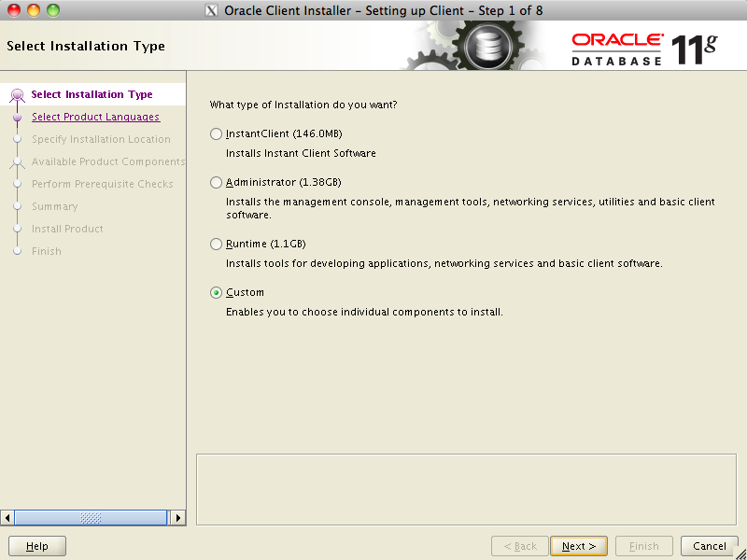Click the green zoom window button
747x560 pixels.
pyautogui.click(x=53, y=10)
